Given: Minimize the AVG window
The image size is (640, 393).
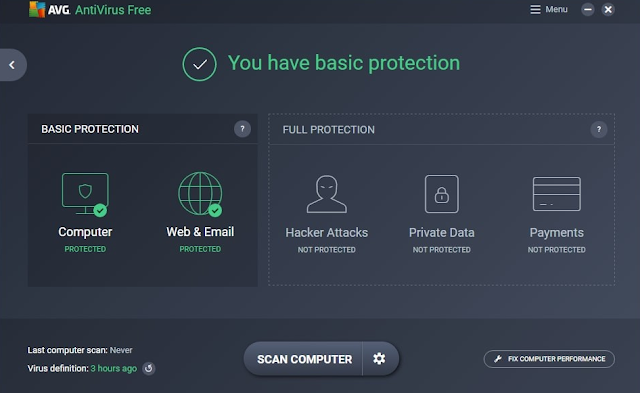Looking at the screenshot, I should tap(588, 9).
